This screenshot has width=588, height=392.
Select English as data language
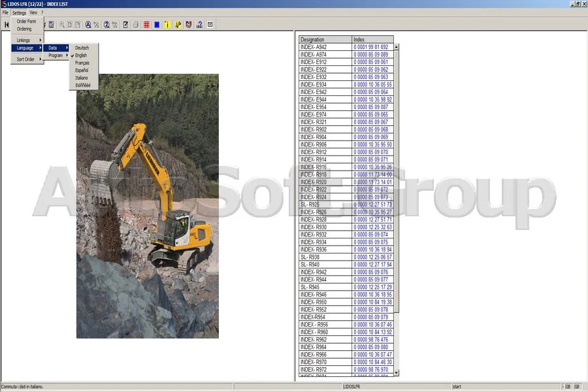[x=82, y=56]
